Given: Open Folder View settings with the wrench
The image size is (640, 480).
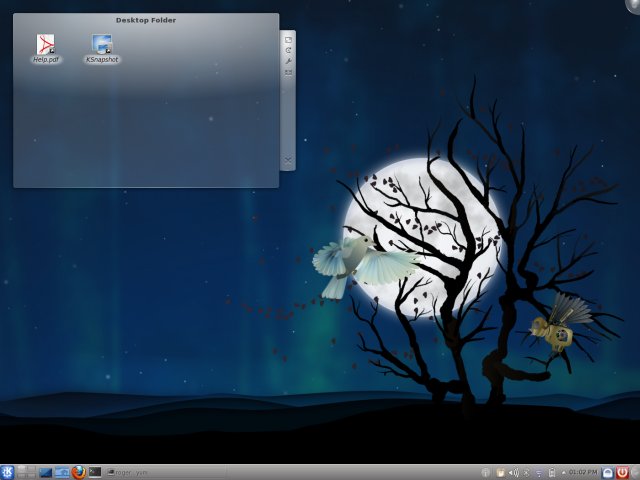Looking at the screenshot, I should [288, 61].
